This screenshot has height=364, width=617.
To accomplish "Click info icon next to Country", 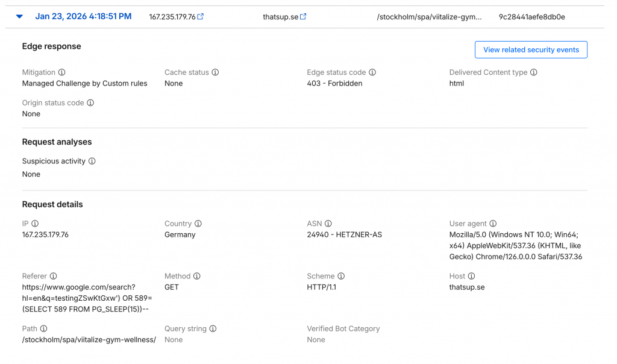I will [198, 224].
